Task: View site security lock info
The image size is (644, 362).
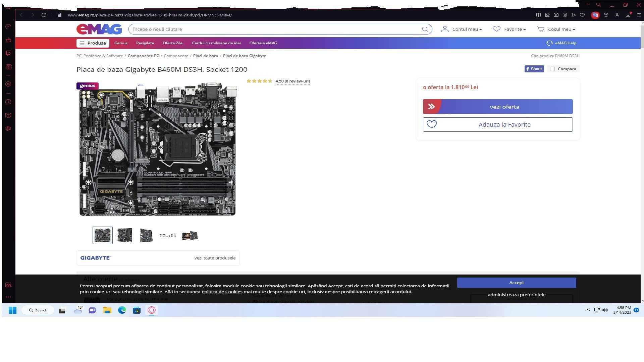Action: pyautogui.click(x=60, y=15)
